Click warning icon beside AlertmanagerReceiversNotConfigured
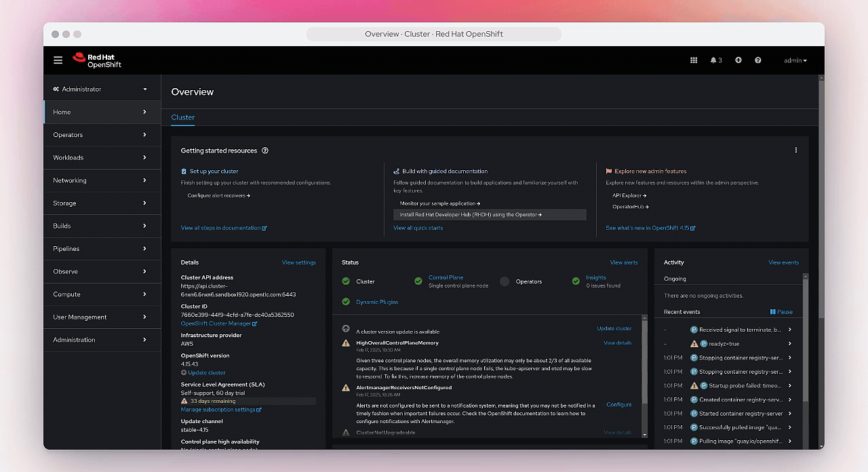 tap(346, 388)
